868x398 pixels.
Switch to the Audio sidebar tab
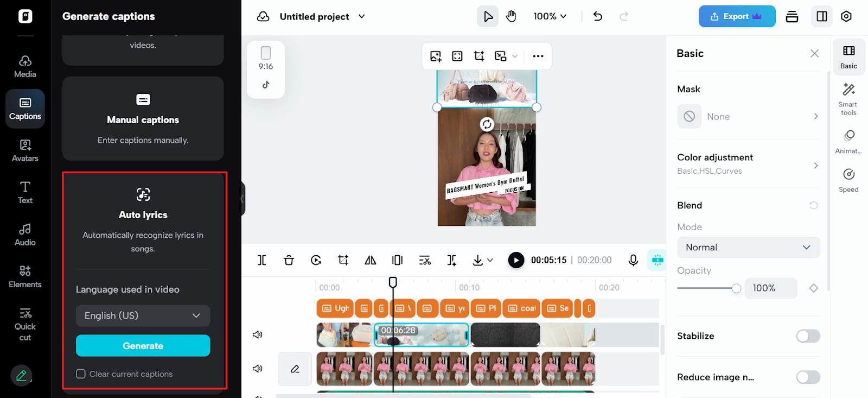pos(25,235)
